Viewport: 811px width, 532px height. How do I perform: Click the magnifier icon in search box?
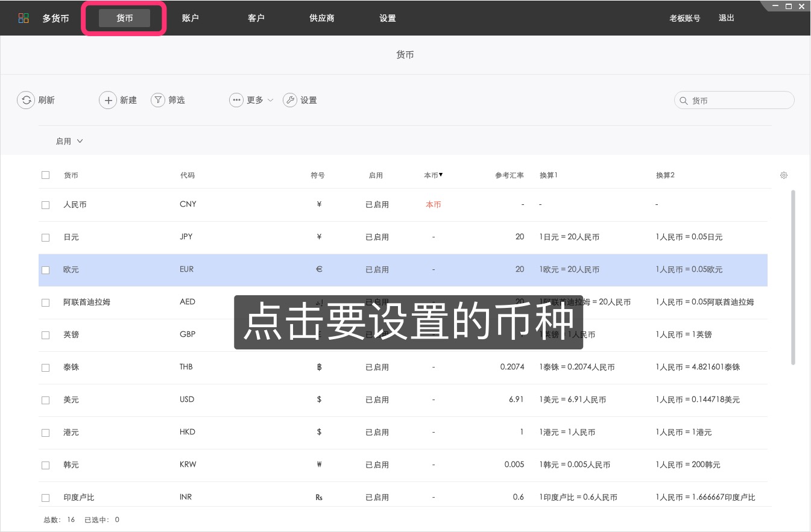coord(684,101)
